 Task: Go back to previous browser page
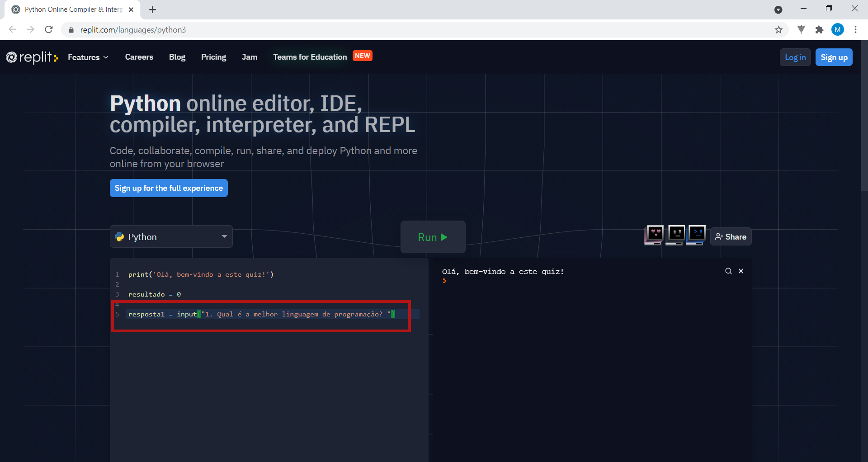coord(13,30)
